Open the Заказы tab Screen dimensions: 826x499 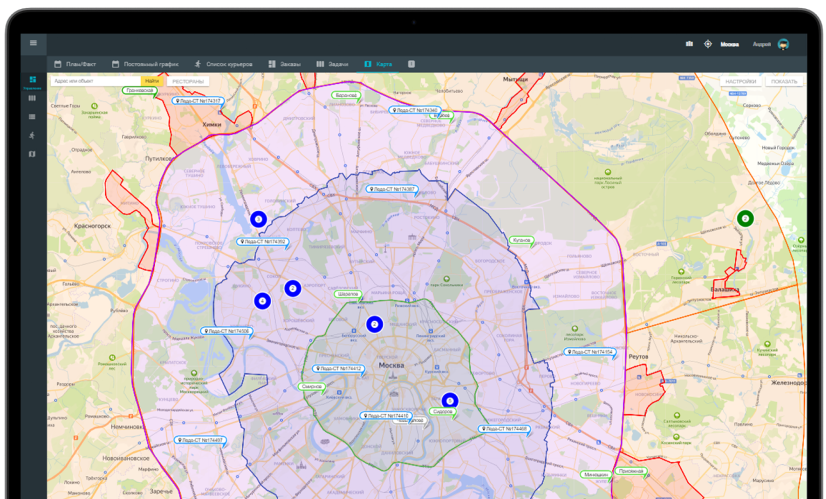[x=284, y=64]
